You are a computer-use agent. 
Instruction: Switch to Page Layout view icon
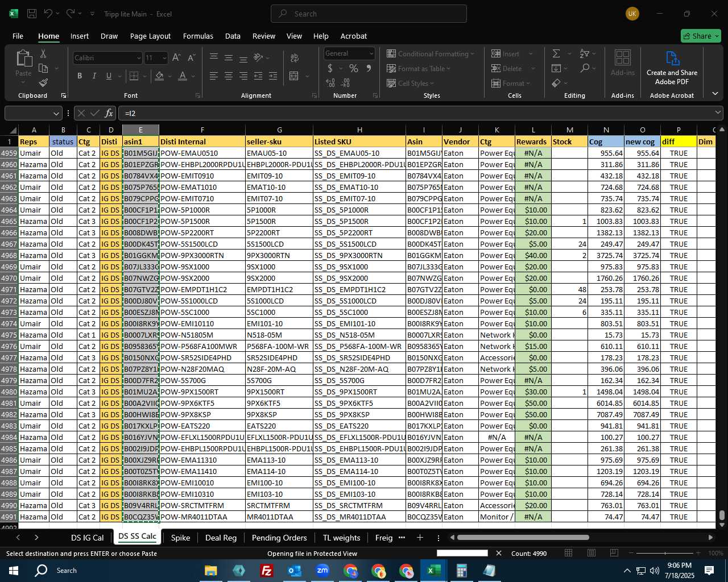pyautogui.click(x=591, y=553)
